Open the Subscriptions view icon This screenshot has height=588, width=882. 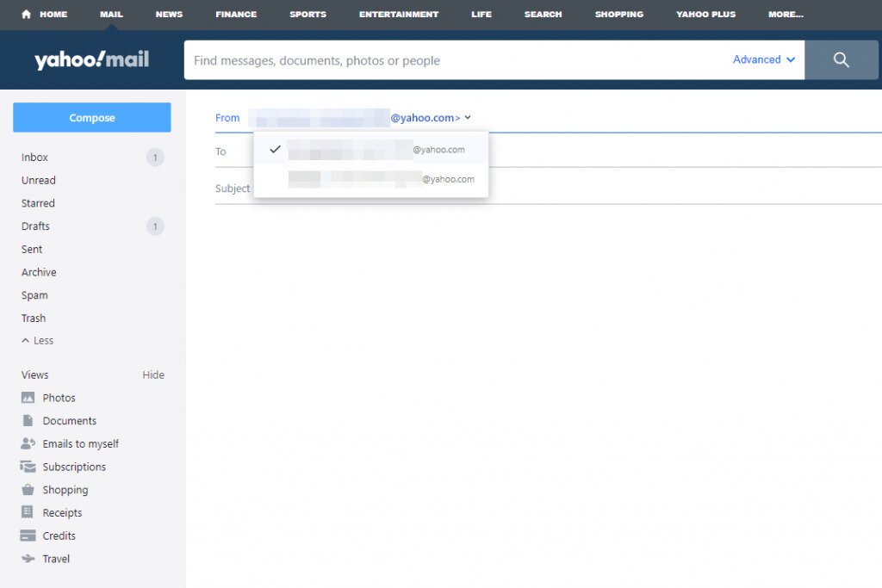(28, 467)
